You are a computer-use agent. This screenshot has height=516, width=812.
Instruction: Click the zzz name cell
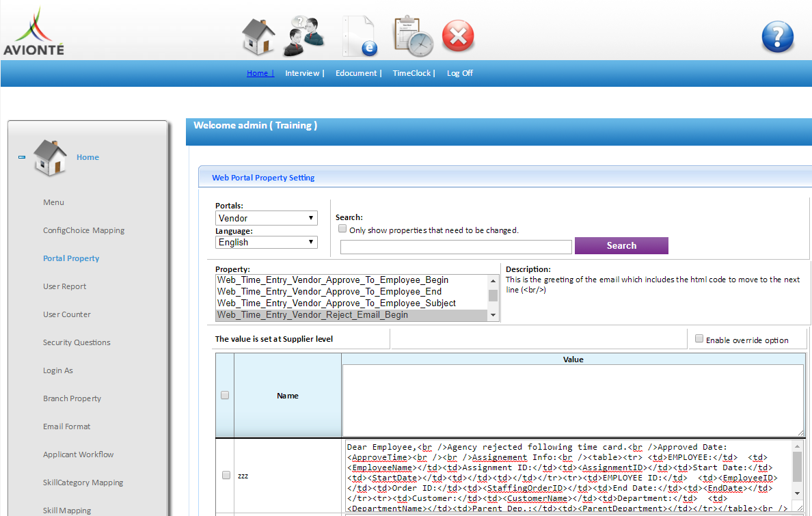[288, 476]
